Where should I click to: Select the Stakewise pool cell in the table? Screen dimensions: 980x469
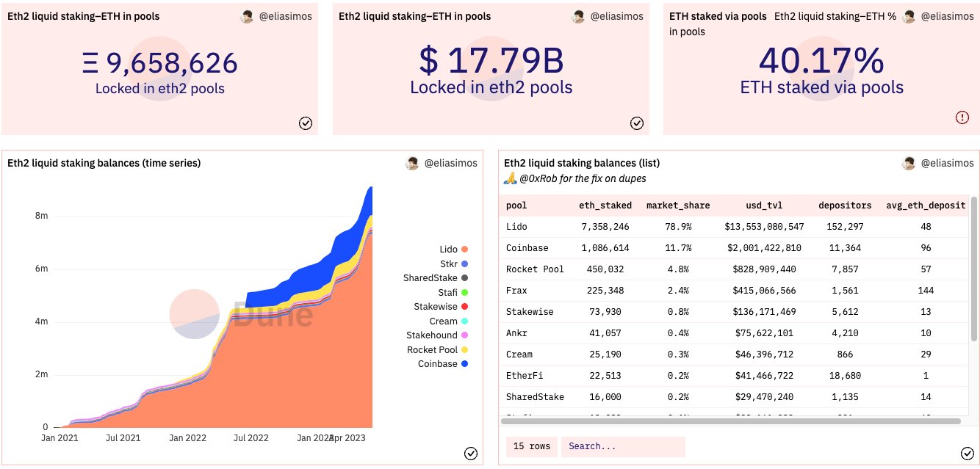(x=530, y=312)
